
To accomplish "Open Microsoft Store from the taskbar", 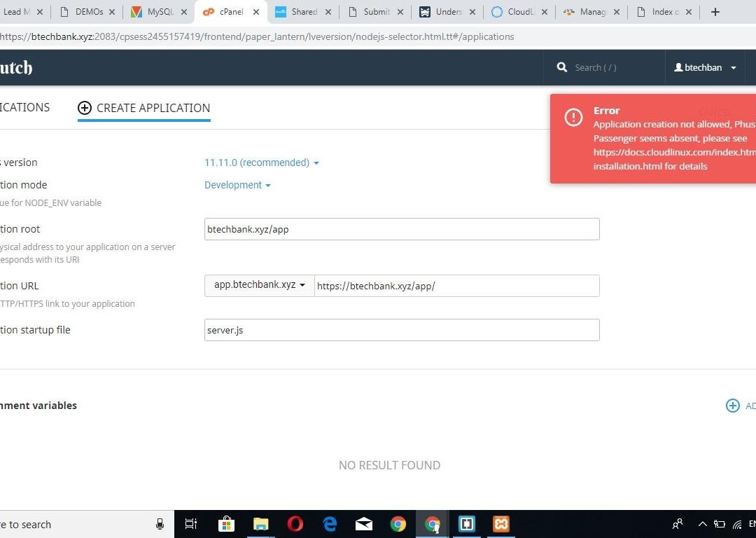I will [x=226, y=524].
